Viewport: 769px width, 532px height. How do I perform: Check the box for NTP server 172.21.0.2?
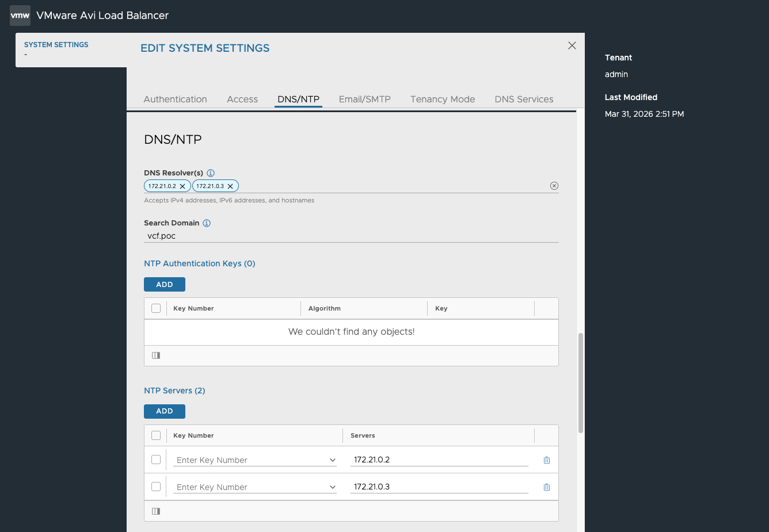156,460
